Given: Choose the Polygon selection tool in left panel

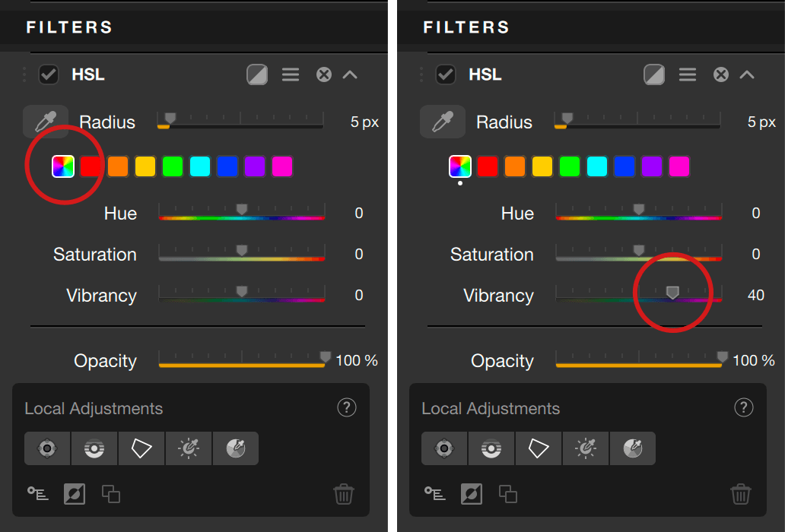Looking at the screenshot, I should pyautogui.click(x=141, y=448).
